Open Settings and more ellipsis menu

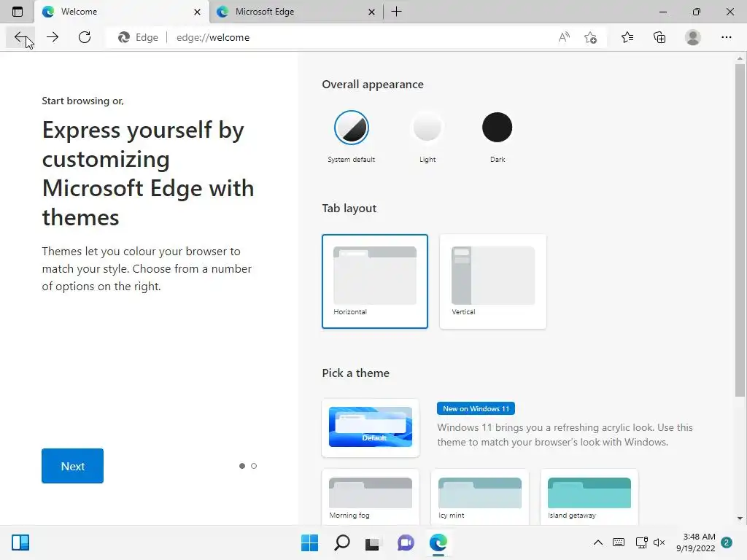tap(726, 37)
